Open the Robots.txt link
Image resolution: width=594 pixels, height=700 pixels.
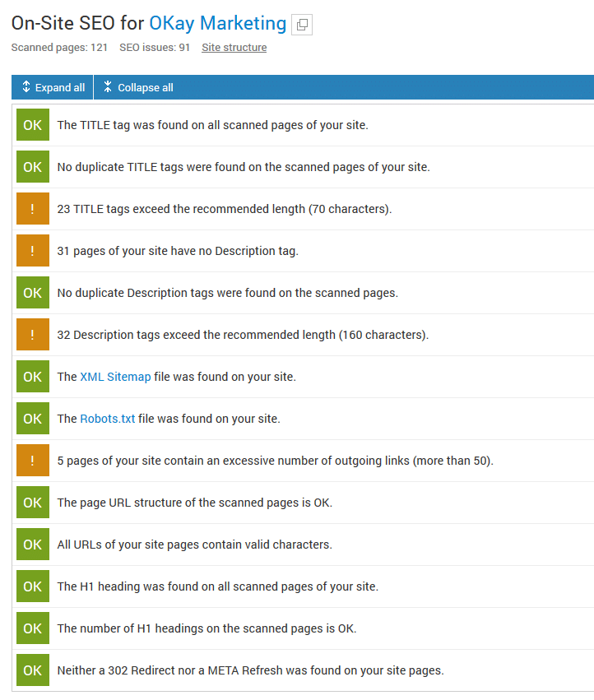(107, 419)
